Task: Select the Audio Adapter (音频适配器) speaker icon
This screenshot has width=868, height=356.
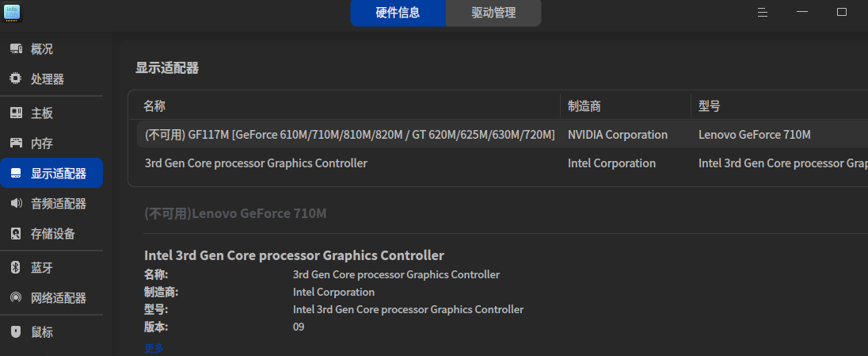Action: point(16,204)
